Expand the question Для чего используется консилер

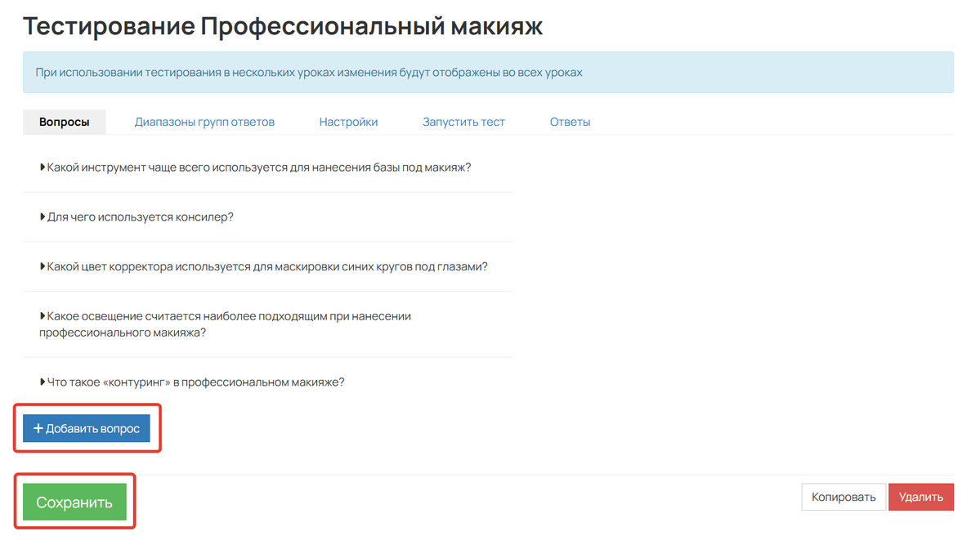click(136, 217)
